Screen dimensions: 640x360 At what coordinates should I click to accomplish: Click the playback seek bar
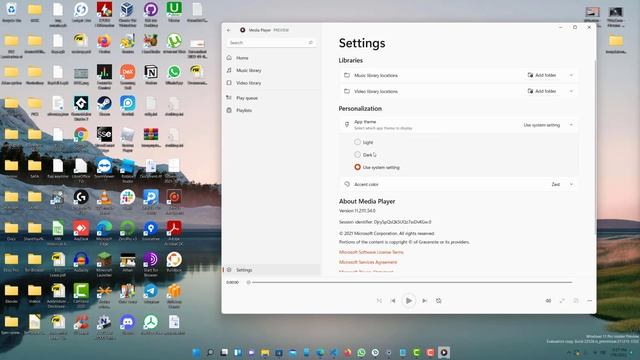click(x=410, y=282)
